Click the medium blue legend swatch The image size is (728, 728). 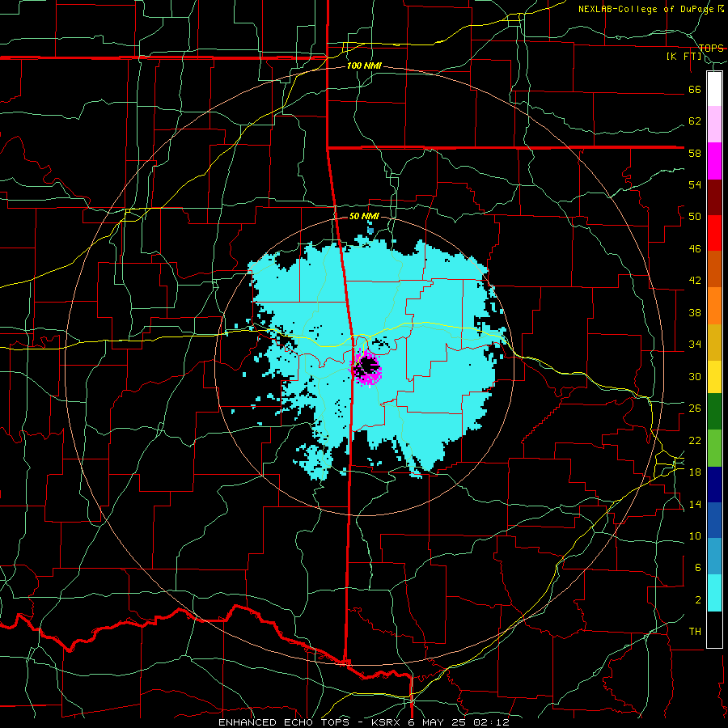pos(714,520)
